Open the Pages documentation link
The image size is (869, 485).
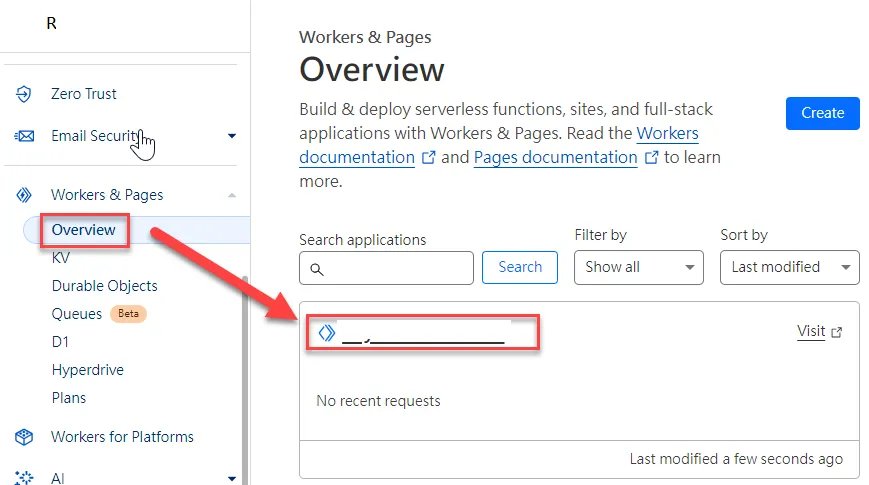[555, 157]
